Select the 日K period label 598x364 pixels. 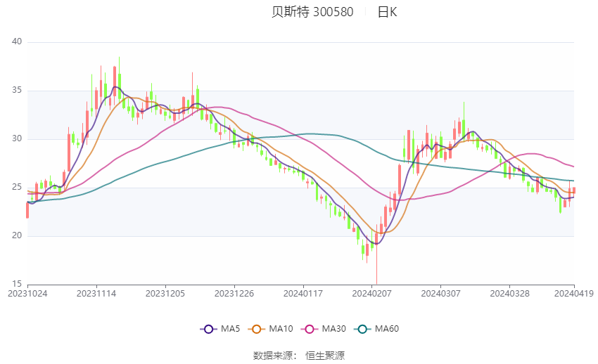point(387,12)
